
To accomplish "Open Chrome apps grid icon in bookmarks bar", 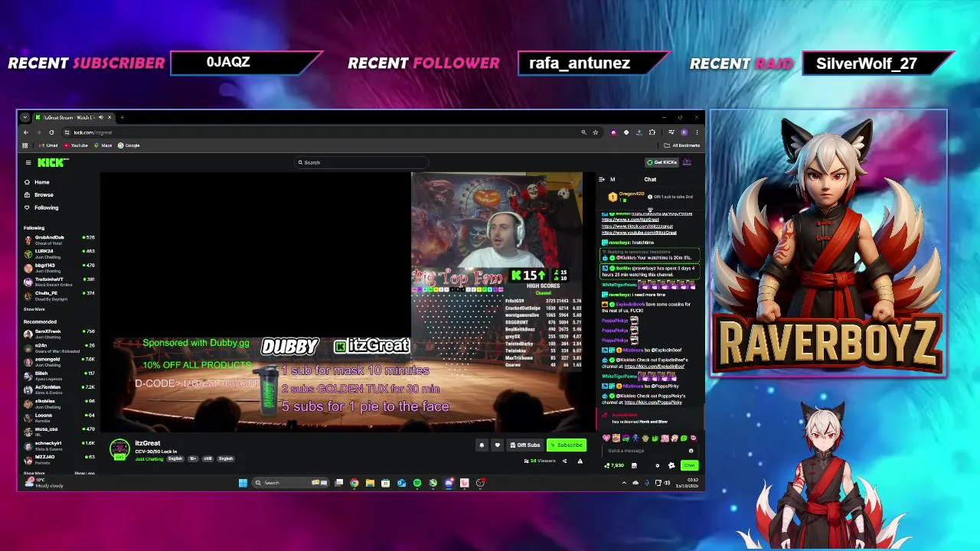I will pyautogui.click(x=25, y=145).
